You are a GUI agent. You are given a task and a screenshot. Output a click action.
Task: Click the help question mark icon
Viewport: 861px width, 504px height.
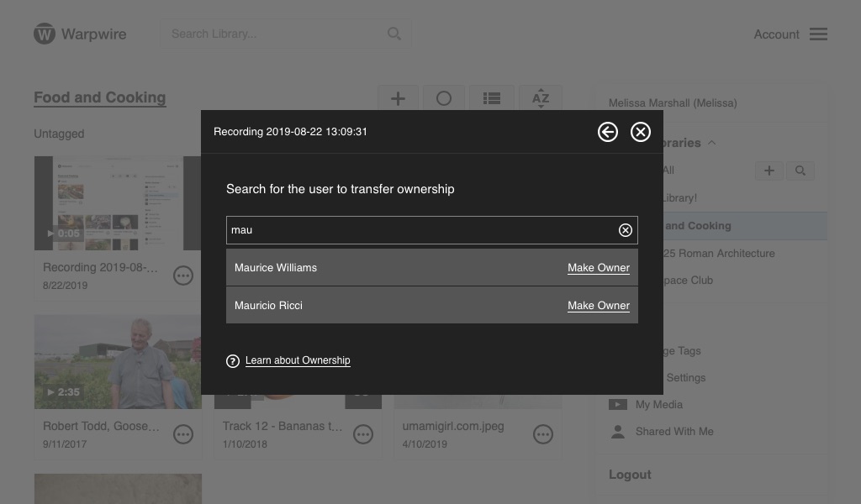[233, 361]
